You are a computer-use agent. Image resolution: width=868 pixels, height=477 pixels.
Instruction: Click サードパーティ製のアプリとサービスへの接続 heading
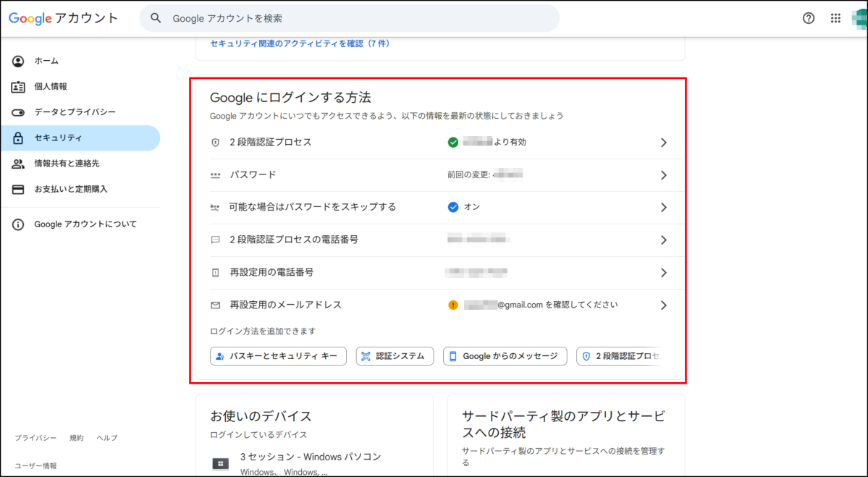563,424
